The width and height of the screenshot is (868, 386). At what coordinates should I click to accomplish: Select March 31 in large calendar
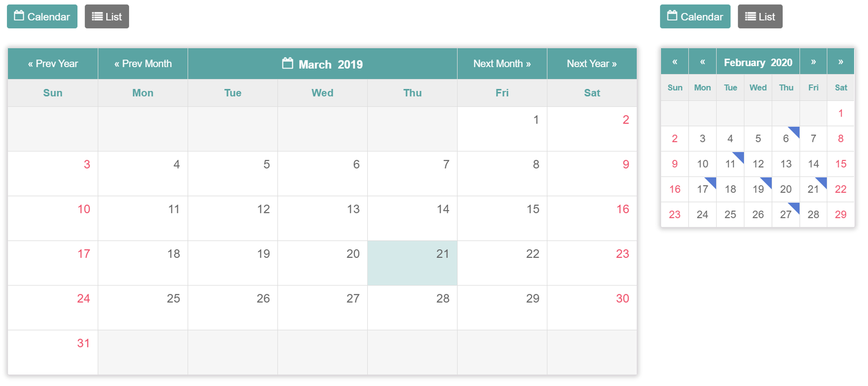(53, 352)
